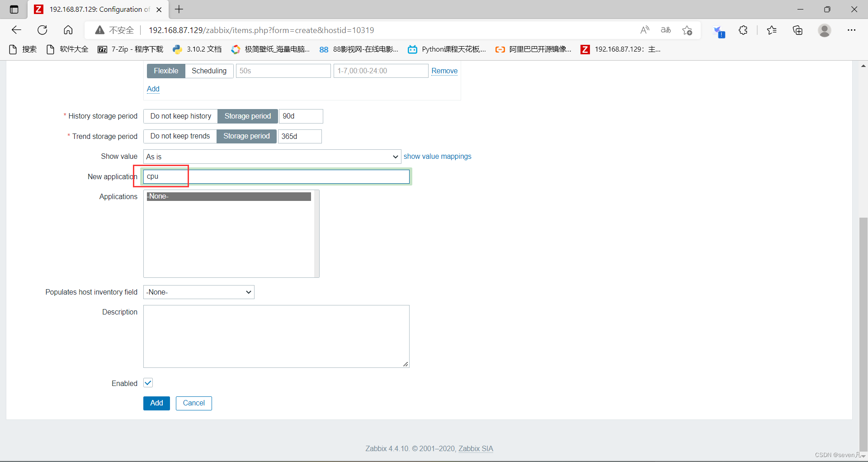Go to the browser home page
Viewport: 868px width, 462px height.
coord(68,30)
